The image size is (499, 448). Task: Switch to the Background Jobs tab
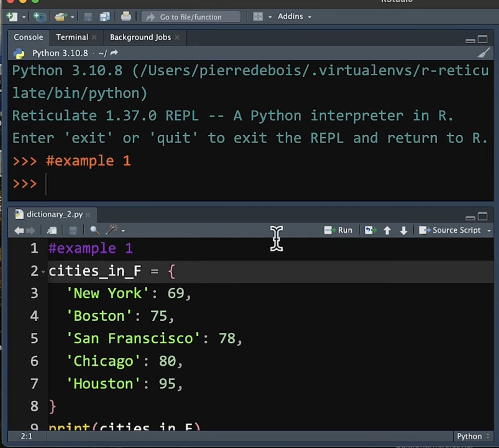[140, 37]
